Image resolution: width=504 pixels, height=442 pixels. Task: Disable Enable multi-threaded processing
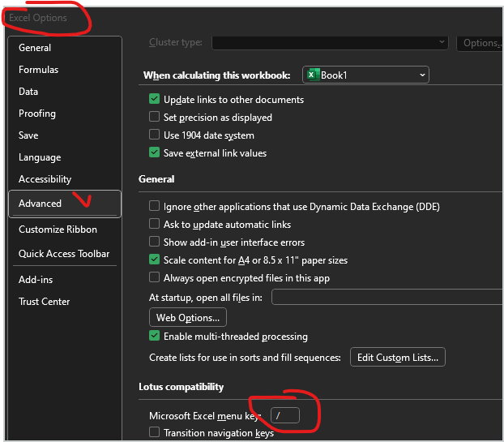tap(154, 336)
